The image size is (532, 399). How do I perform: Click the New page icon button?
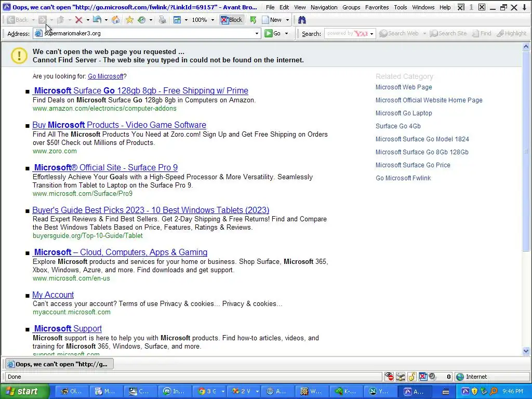click(272, 20)
